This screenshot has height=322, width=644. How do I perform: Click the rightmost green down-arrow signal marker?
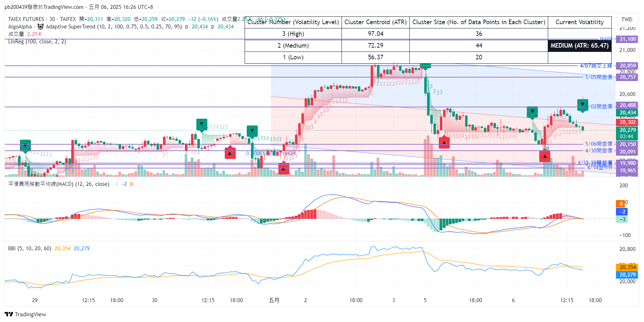pos(583,105)
